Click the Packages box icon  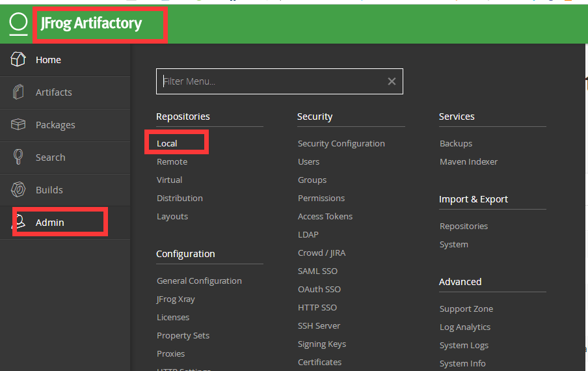coord(18,124)
